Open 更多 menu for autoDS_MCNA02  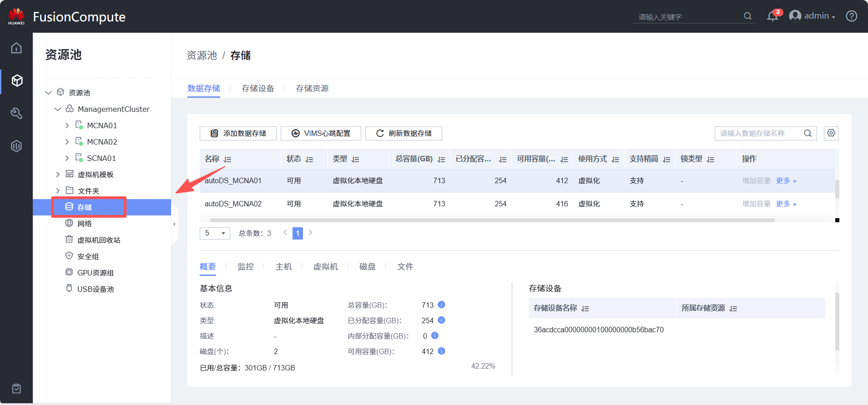786,204
